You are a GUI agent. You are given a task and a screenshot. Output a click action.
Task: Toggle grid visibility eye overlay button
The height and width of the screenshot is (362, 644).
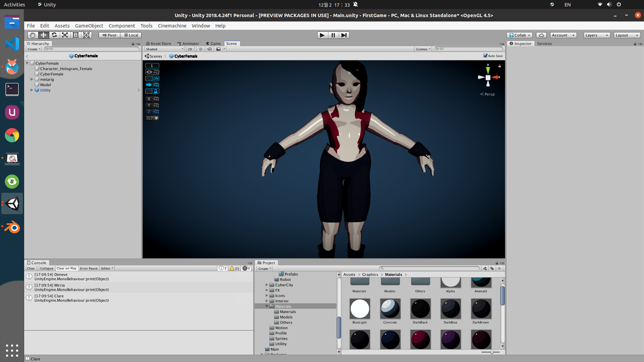(152, 72)
